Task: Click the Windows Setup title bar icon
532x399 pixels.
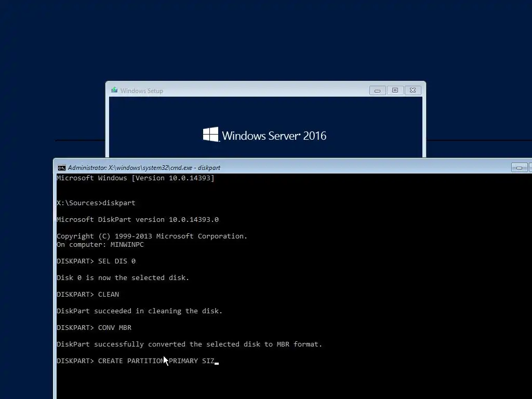Action: [114, 90]
